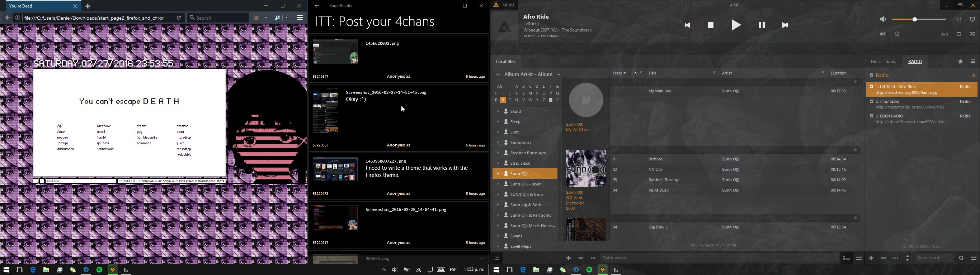Collapse the Radio playlist group
Viewport: 980px width, 275px height.
pos(974,76)
